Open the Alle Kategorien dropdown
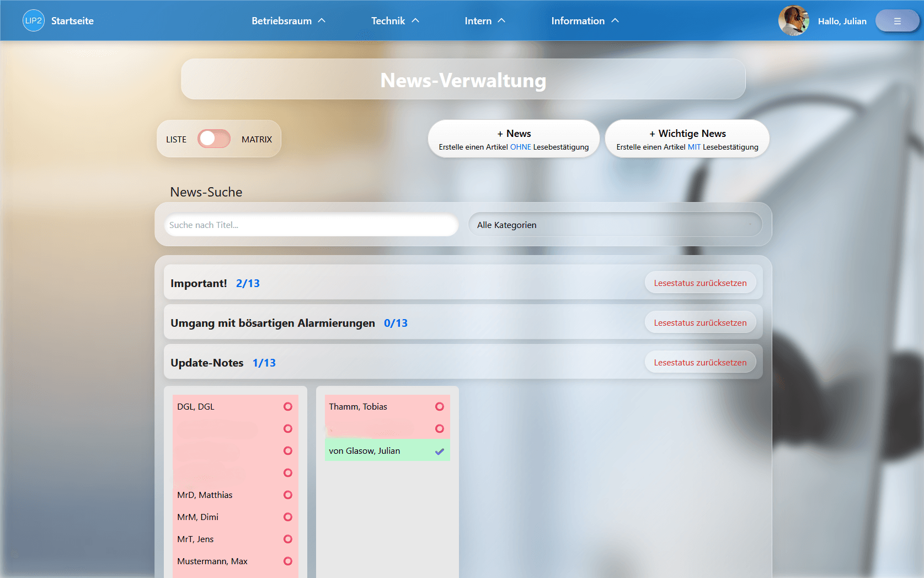The image size is (924, 578). (615, 225)
